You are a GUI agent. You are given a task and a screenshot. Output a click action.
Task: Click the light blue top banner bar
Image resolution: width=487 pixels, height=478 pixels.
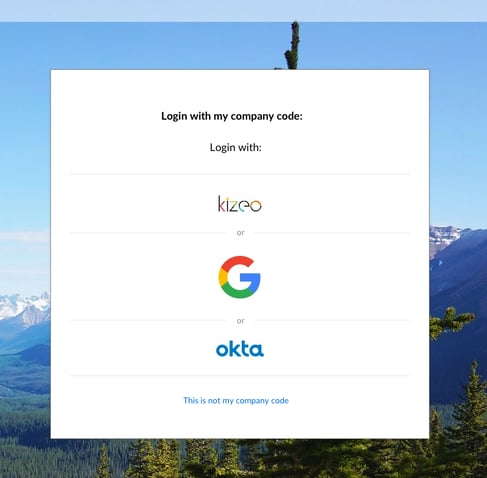tap(243, 11)
